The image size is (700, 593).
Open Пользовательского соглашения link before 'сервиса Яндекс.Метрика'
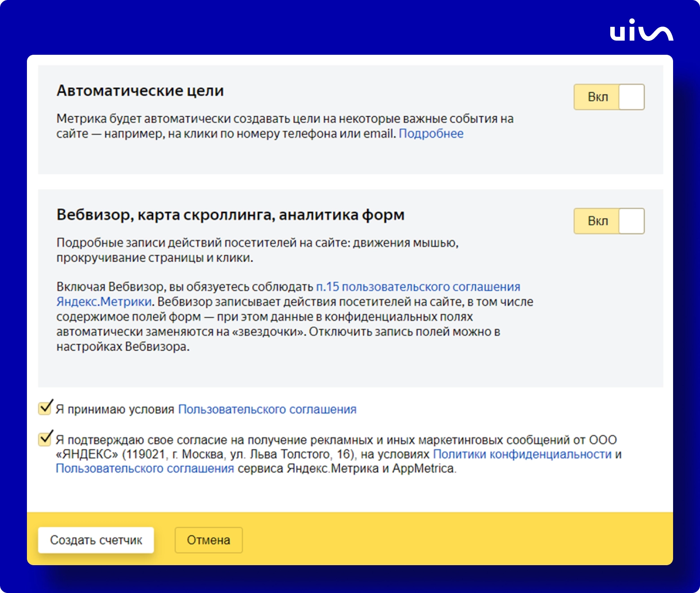click(145, 469)
